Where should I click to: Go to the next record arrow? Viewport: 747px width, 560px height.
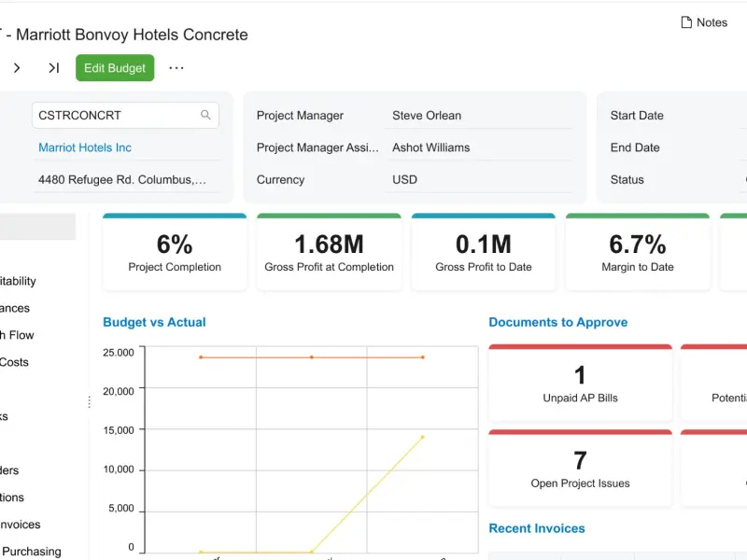click(x=17, y=68)
